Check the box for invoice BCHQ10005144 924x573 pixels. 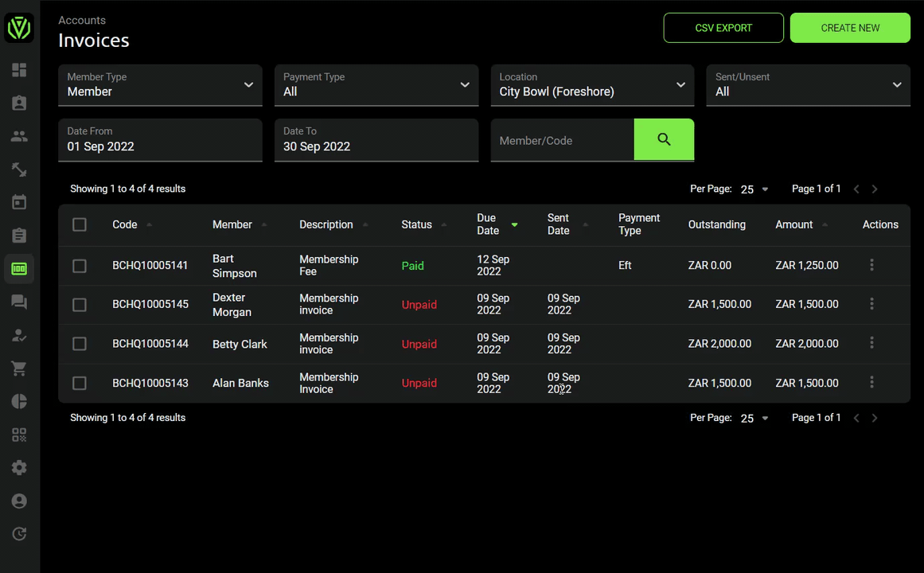(x=80, y=344)
